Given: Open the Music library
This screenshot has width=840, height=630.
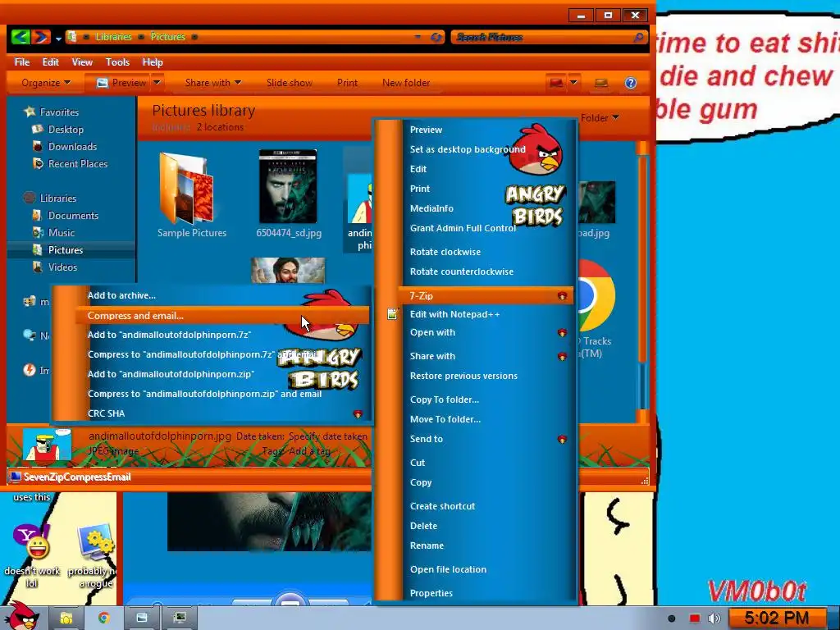Looking at the screenshot, I should click(x=53, y=232).
